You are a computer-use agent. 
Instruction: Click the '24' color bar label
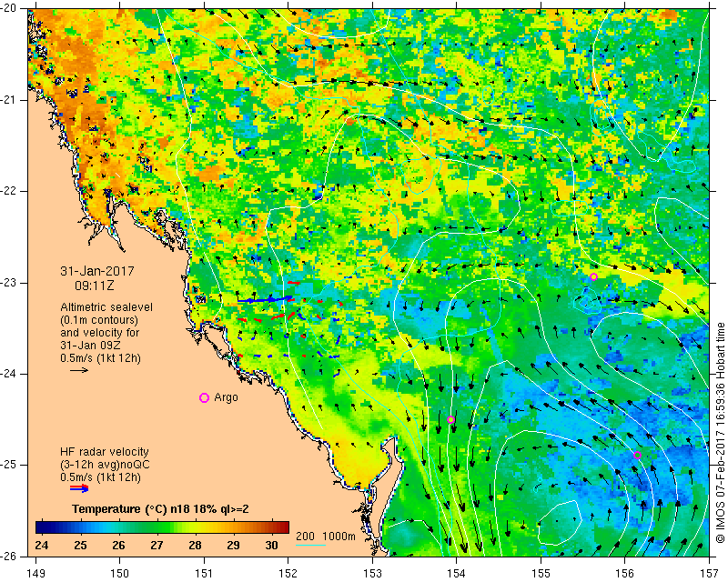[x=42, y=545]
